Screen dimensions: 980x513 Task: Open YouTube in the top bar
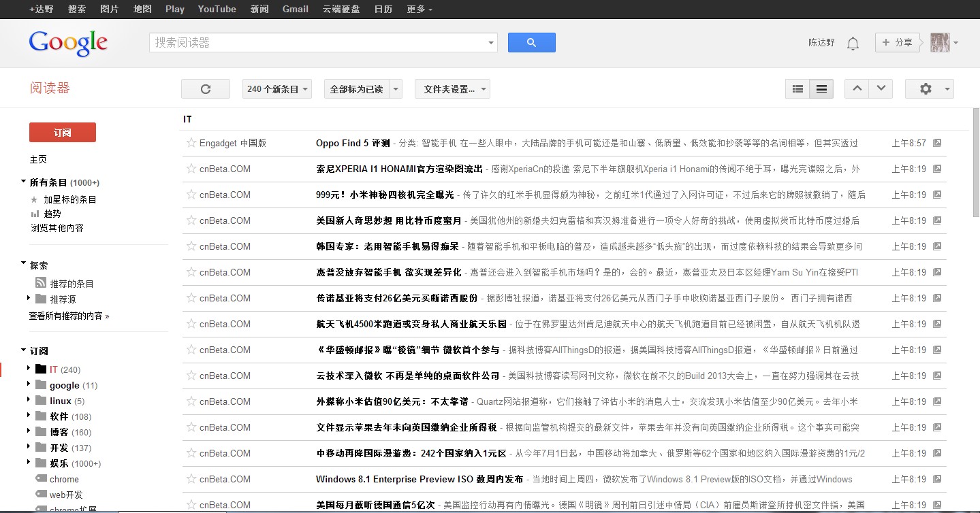pos(217,9)
